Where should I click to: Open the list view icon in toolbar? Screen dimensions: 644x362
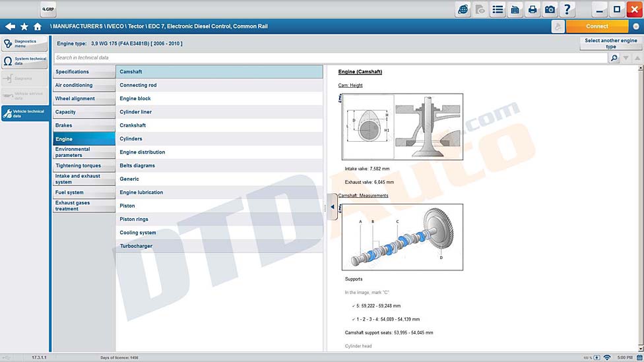pyautogui.click(x=498, y=9)
